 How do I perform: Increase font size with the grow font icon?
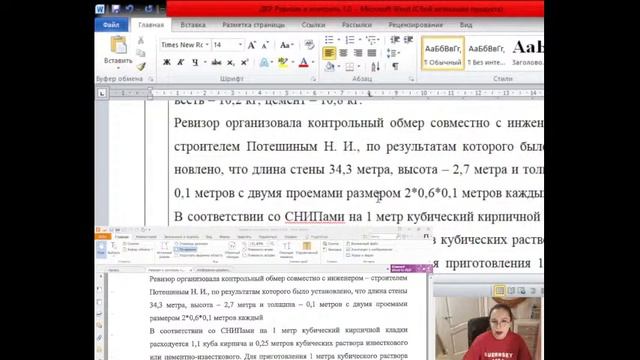pyautogui.click(x=252, y=45)
